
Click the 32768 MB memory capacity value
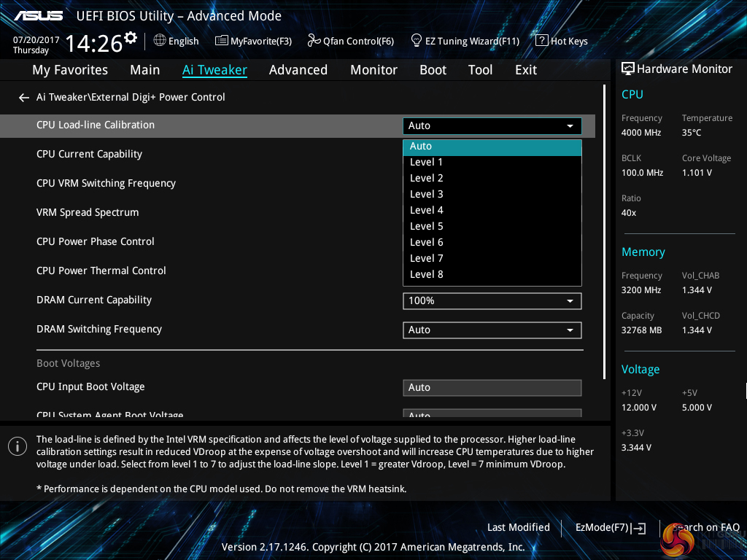click(641, 330)
